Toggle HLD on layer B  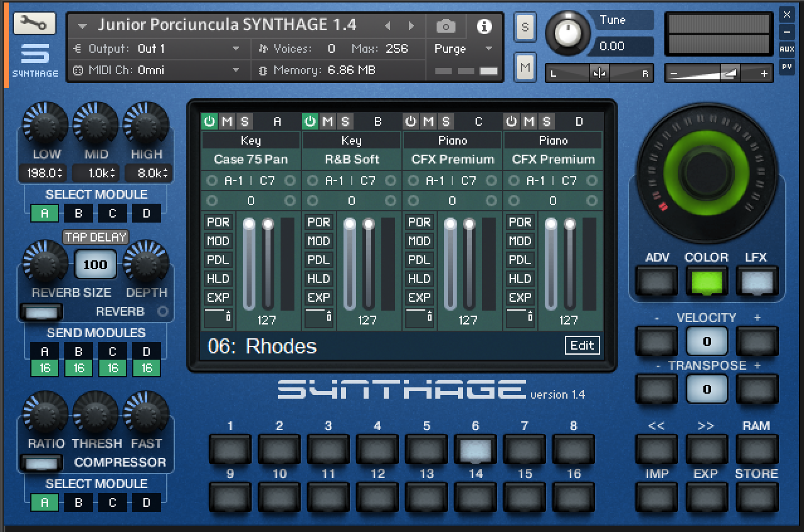point(318,279)
